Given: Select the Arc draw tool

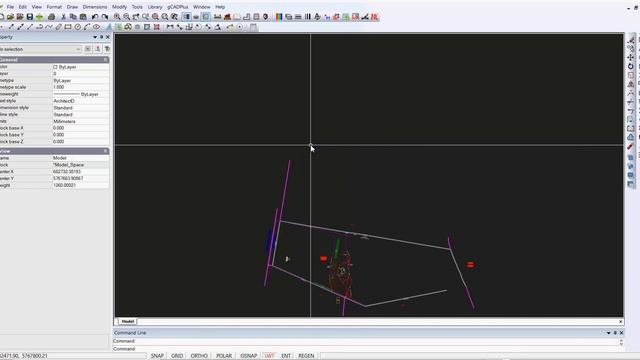Looking at the screenshot, I should click(x=87, y=27).
